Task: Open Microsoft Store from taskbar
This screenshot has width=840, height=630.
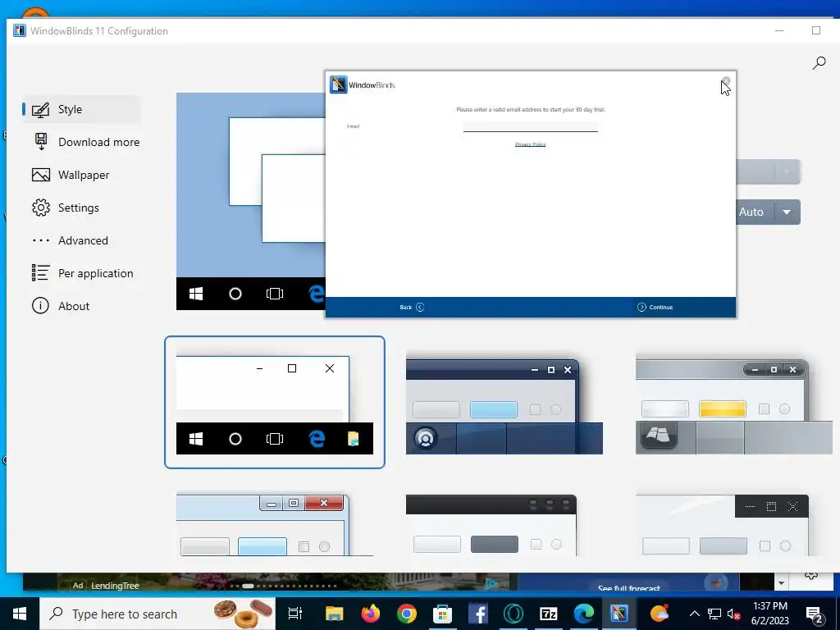Action: pos(442,614)
